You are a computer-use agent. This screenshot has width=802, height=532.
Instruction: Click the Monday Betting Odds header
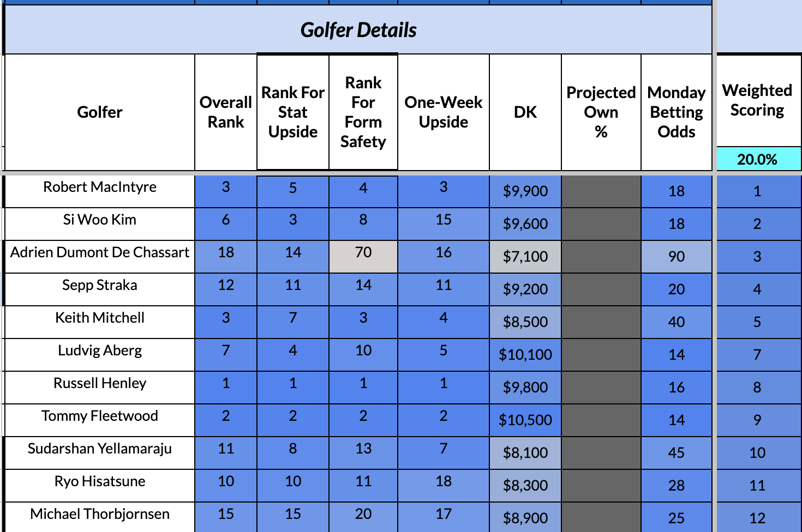pyautogui.click(x=677, y=112)
